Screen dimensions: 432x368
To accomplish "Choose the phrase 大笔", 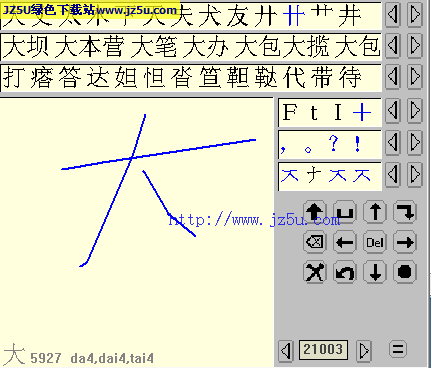I will [x=154, y=46].
